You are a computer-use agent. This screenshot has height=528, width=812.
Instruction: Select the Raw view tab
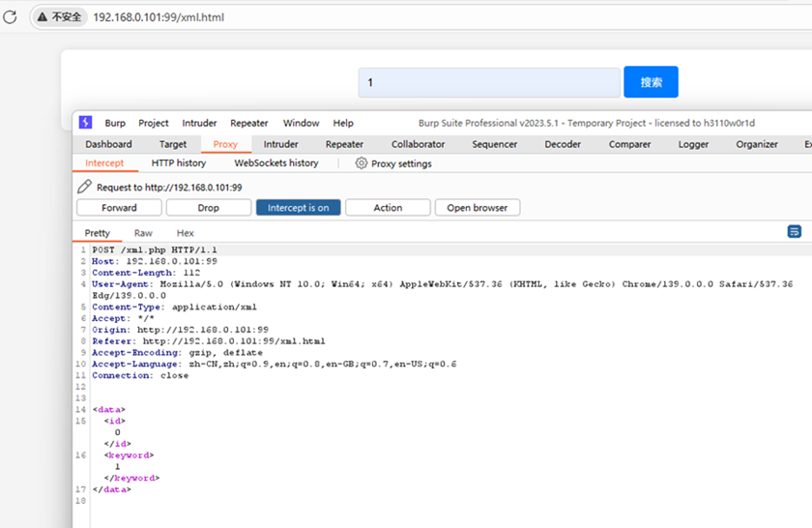pyautogui.click(x=143, y=233)
